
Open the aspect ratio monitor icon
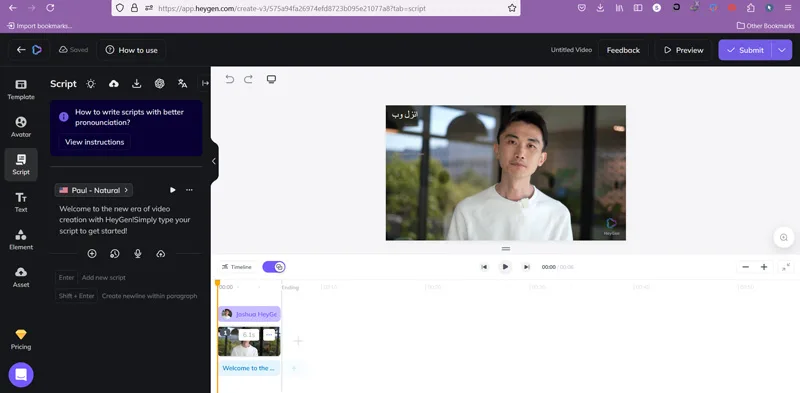pos(271,79)
